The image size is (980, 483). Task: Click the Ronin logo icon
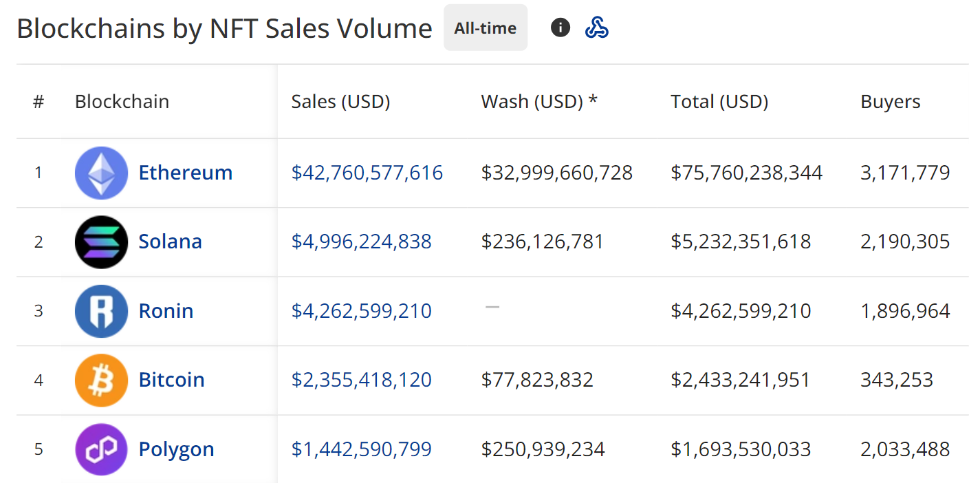point(101,311)
